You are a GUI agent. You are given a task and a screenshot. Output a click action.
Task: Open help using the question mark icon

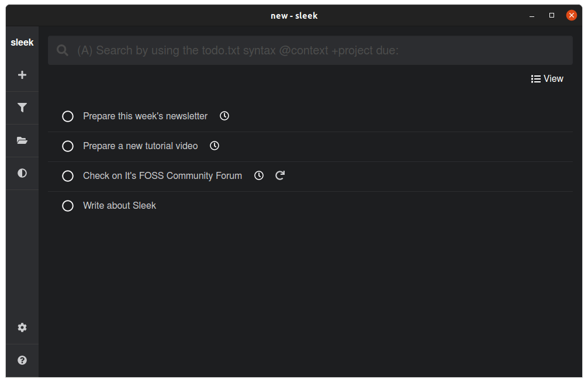[22, 360]
